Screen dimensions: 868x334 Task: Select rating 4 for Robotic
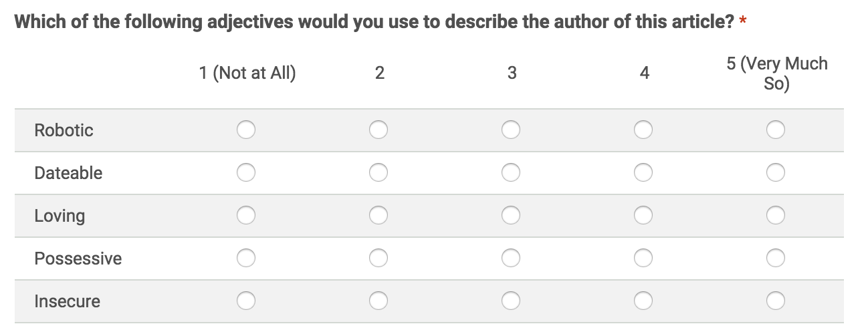pos(643,130)
